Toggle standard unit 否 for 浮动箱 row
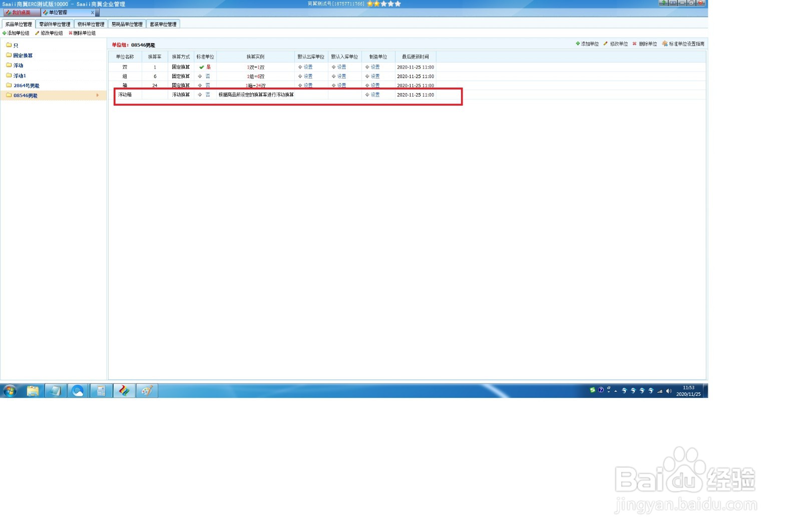The height and width of the screenshot is (532, 801). [204, 95]
